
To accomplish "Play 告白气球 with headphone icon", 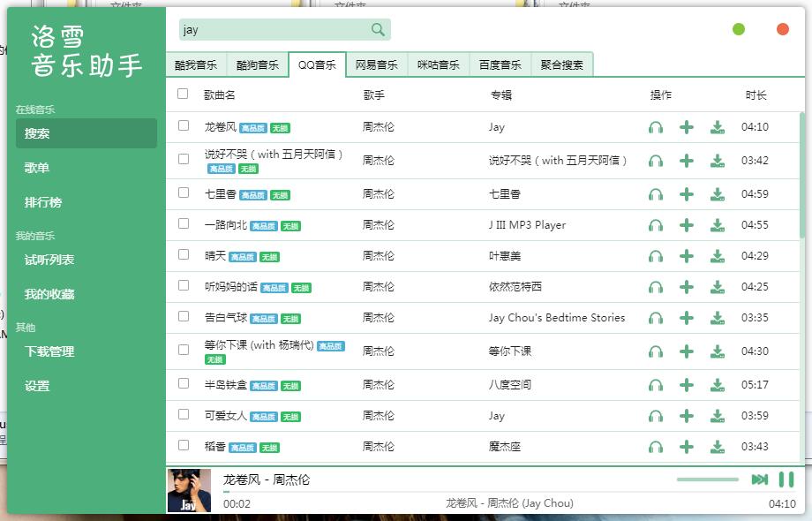I will coord(656,318).
